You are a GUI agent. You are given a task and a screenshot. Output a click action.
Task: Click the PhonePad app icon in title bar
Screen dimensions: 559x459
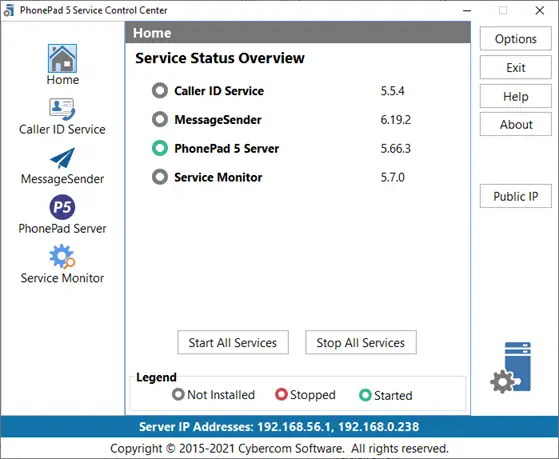pyautogui.click(x=9, y=11)
